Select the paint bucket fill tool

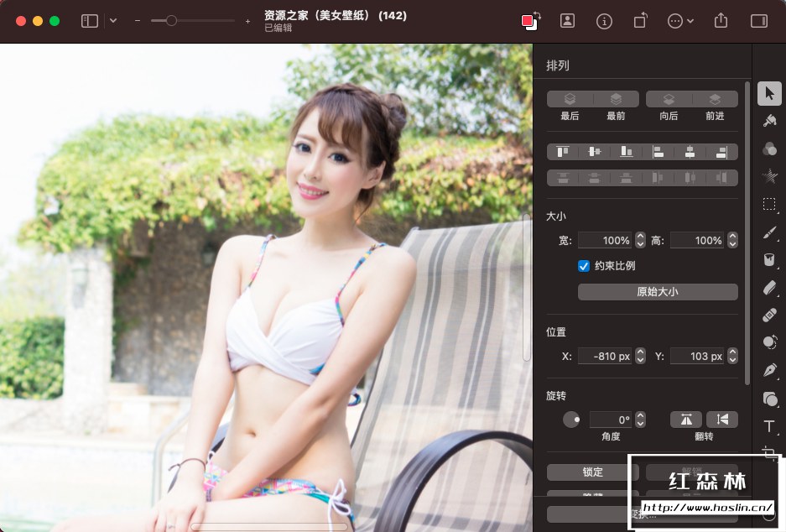click(x=769, y=259)
